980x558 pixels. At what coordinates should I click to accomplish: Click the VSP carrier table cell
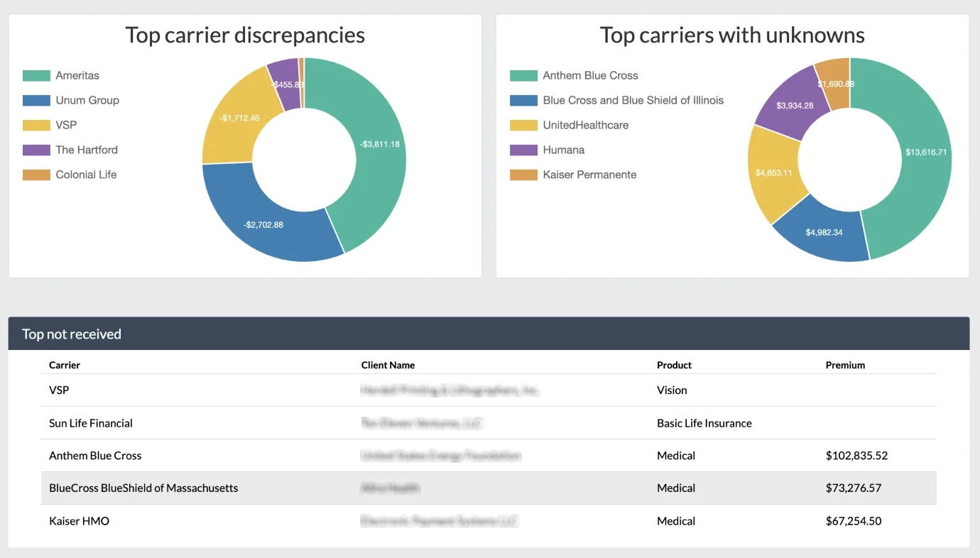click(59, 390)
